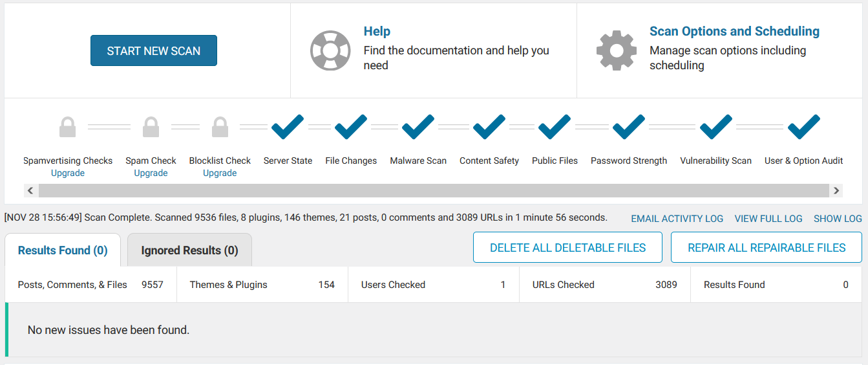This screenshot has height=365, width=868.
Task: Open the Help lifebuoy icon
Action: tap(330, 50)
